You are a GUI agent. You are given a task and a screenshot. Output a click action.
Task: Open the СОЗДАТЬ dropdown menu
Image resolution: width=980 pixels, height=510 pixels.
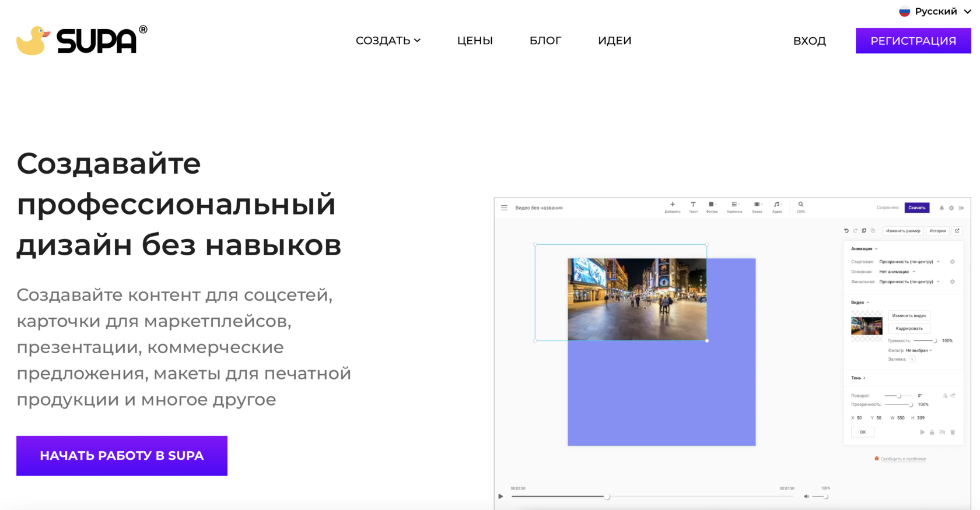388,41
